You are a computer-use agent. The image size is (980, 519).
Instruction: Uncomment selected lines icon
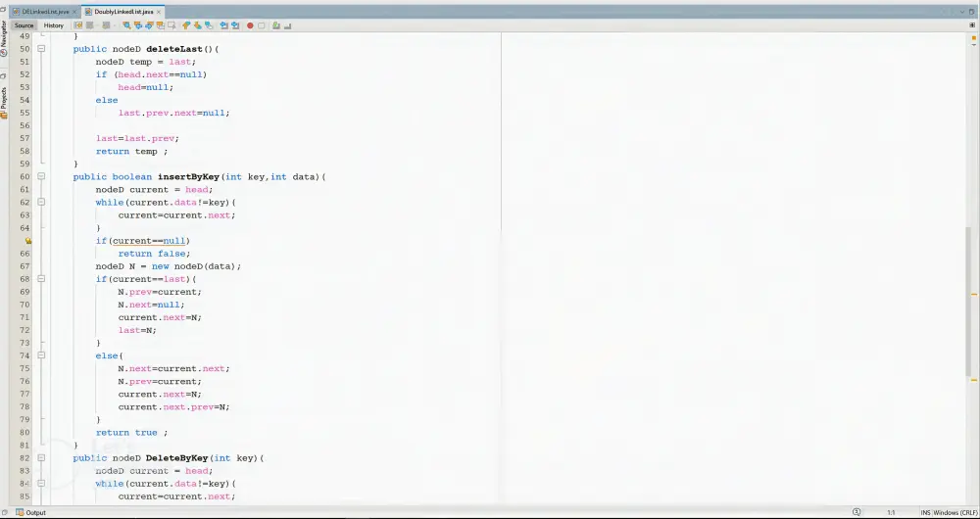click(287, 25)
